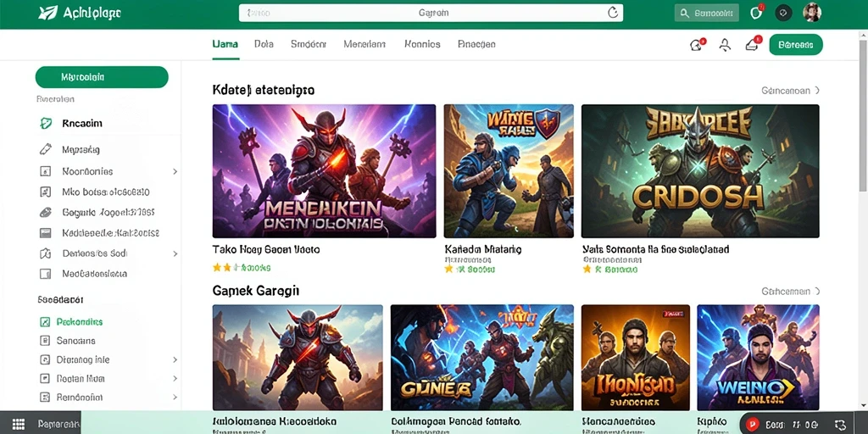The image size is (868, 434).
Task: Select Peckondins in the sidebar
Action: (x=80, y=321)
